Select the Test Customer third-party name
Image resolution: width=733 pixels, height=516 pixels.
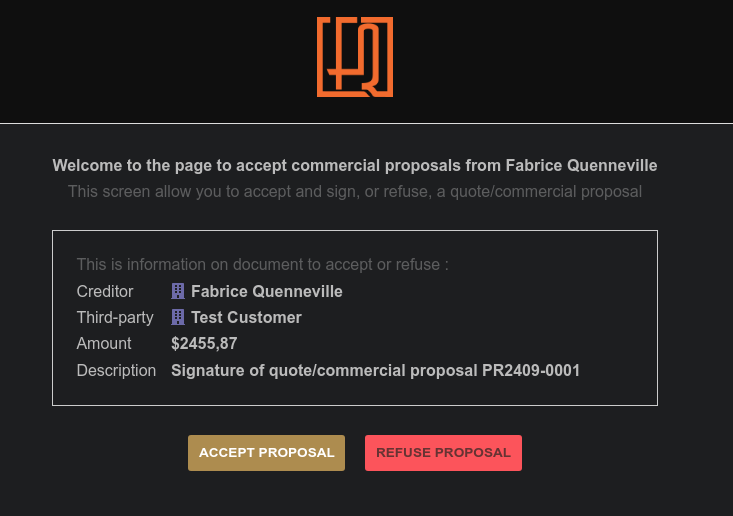pyautogui.click(x=246, y=318)
